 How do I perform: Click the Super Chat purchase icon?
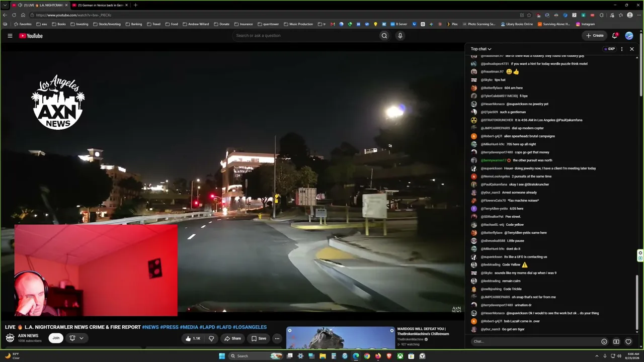[x=616, y=341]
